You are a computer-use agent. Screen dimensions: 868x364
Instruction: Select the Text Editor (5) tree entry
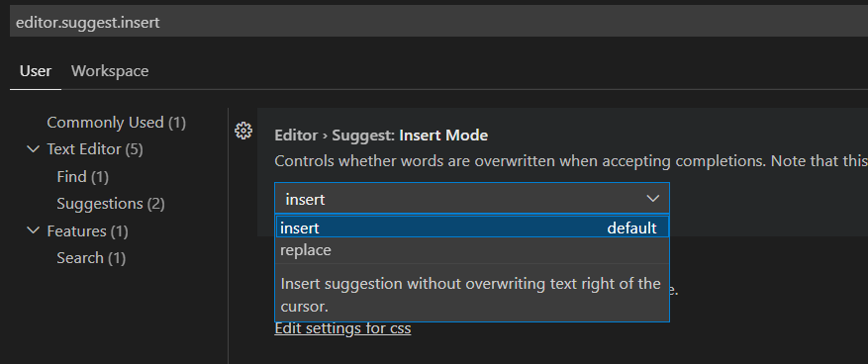pyautogui.click(x=95, y=149)
